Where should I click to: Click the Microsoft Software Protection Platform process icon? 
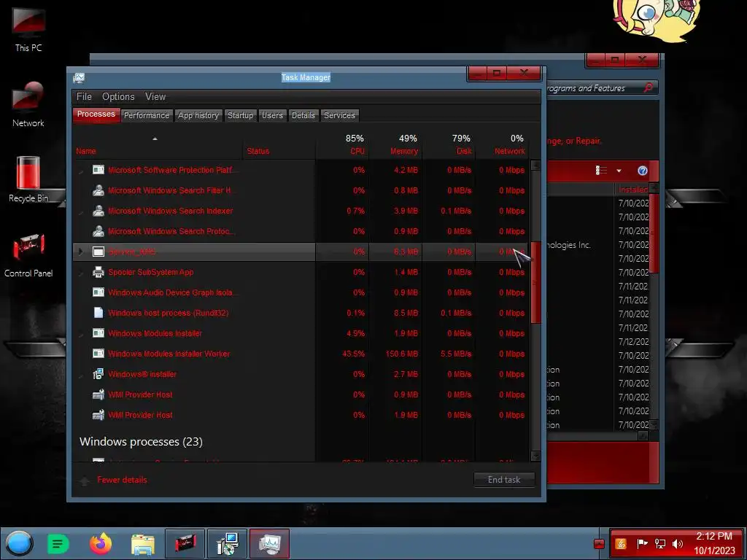point(98,170)
